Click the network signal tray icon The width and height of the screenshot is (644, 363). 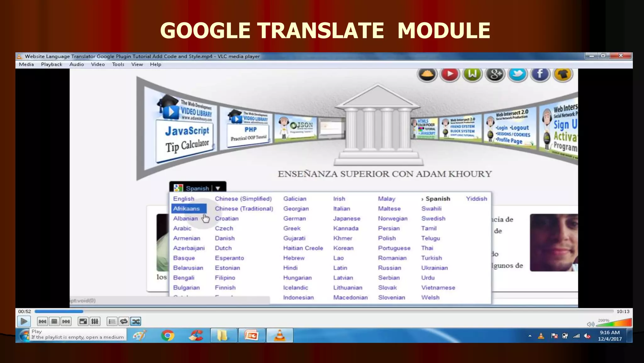(x=576, y=336)
